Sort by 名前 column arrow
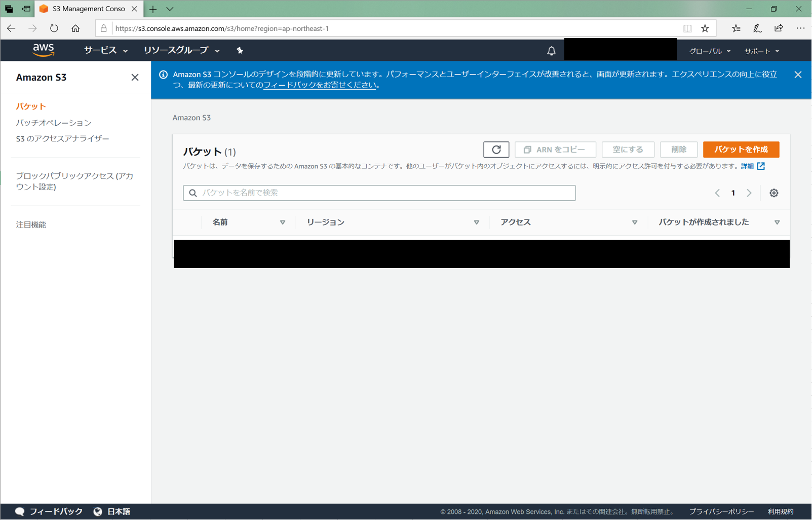812x520 pixels. point(283,222)
